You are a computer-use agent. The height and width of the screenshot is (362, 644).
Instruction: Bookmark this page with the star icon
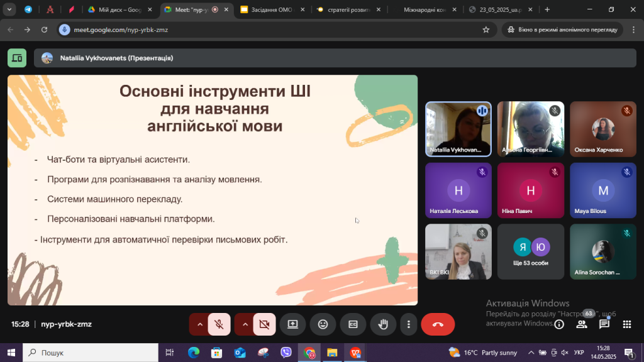tap(486, 30)
